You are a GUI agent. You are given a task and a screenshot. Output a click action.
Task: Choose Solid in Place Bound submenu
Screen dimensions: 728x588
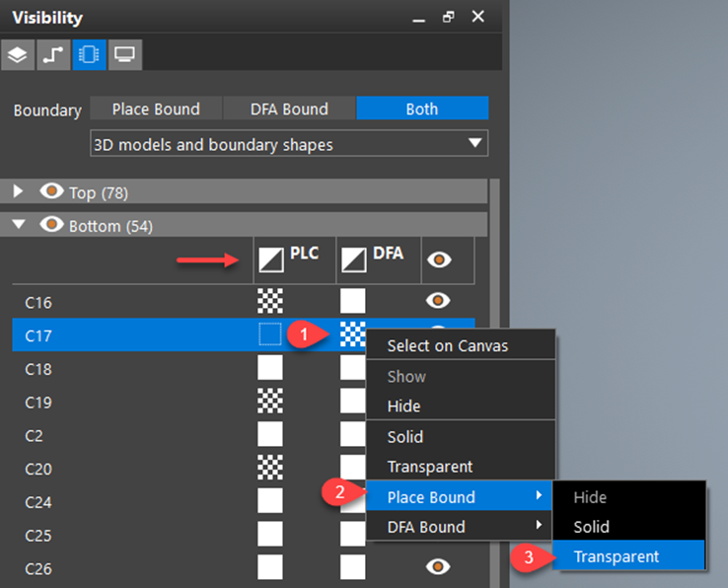(629, 526)
